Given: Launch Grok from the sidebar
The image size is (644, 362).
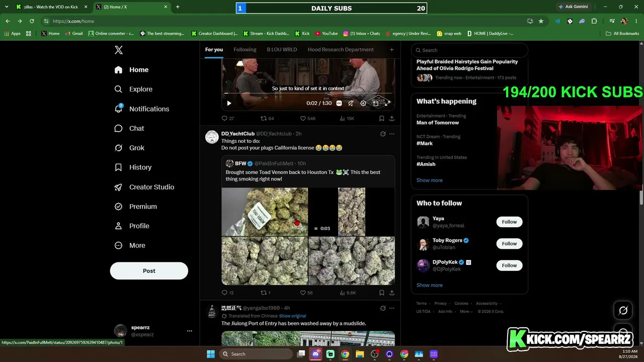Looking at the screenshot, I should point(129,148).
